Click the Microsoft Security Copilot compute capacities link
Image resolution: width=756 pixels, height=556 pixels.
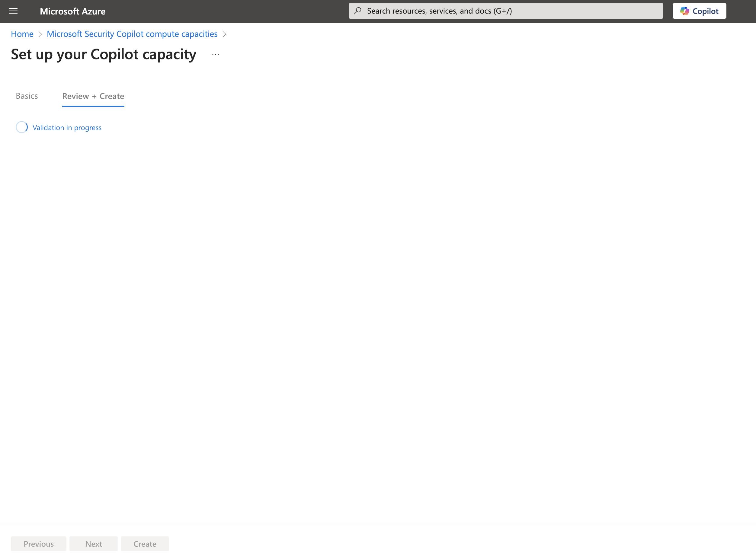tap(132, 34)
